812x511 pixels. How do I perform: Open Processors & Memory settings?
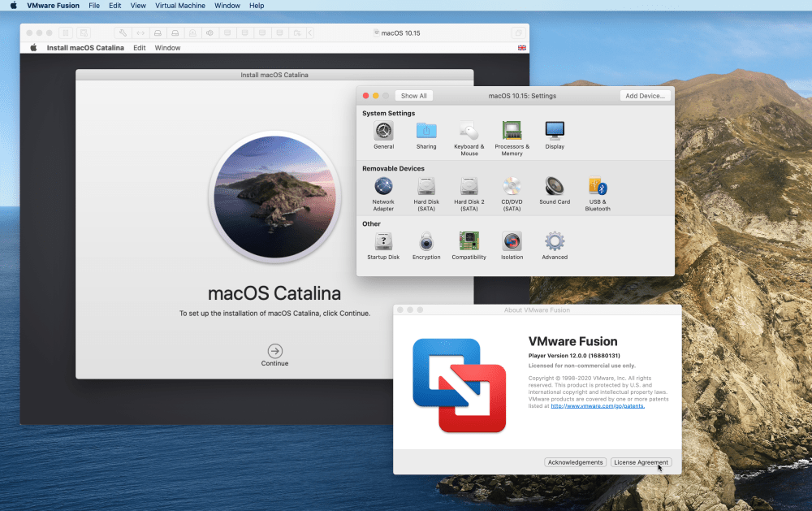tap(512, 132)
